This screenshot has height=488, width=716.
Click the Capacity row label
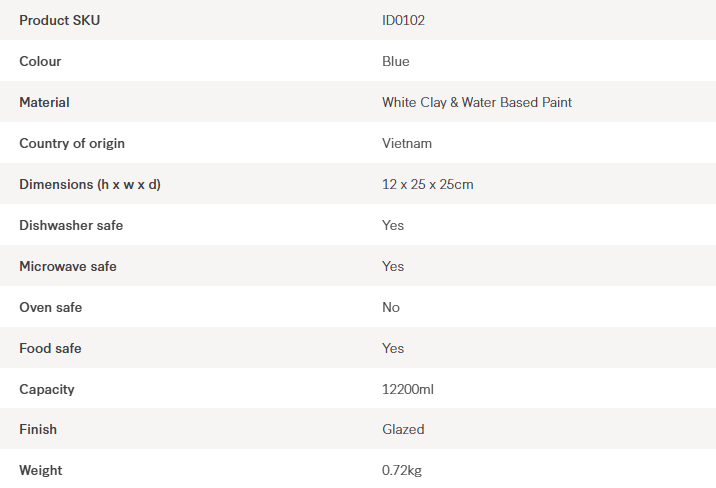(47, 389)
